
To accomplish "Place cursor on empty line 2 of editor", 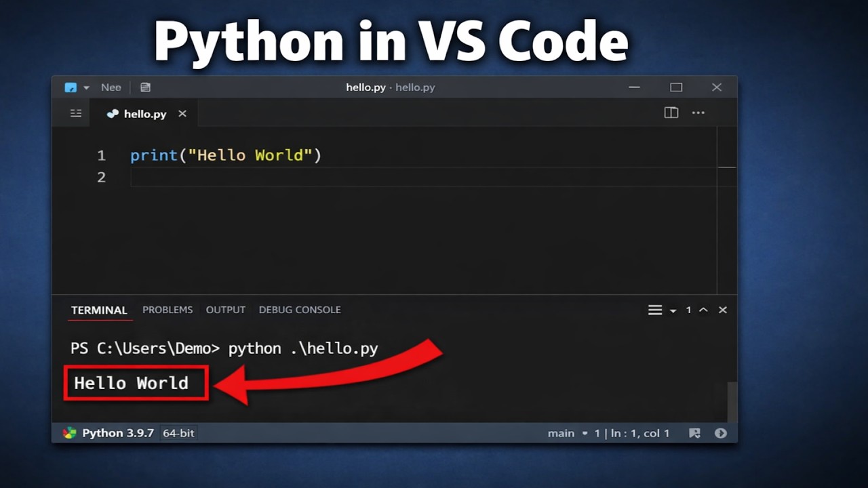I will tap(423, 177).
